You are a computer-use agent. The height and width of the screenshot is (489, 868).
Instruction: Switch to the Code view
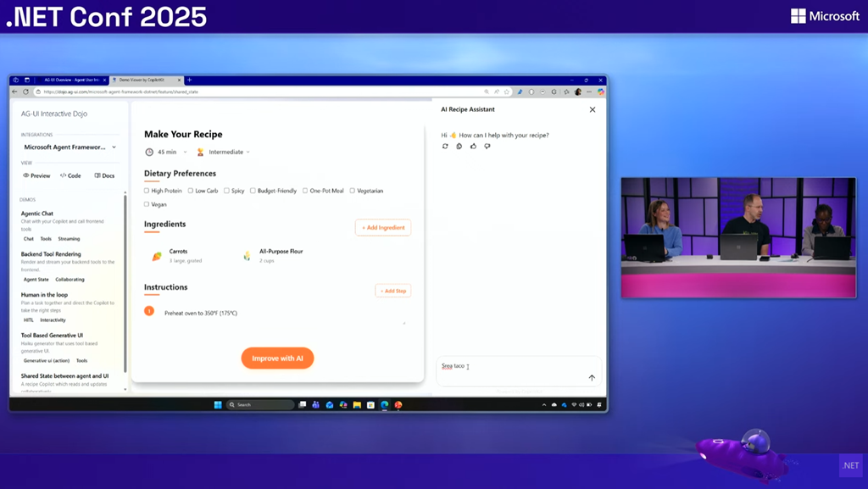click(x=70, y=175)
